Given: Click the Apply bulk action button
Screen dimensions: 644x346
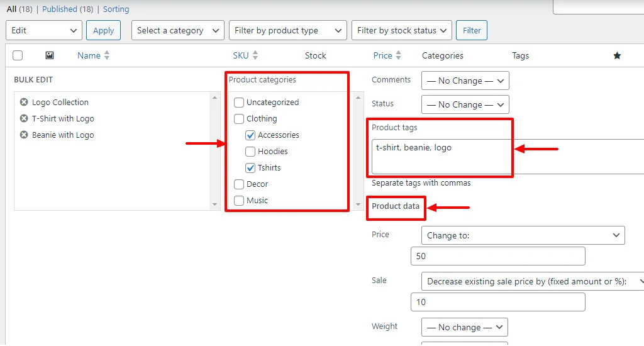Looking at the screenshot, I should 104,30.
